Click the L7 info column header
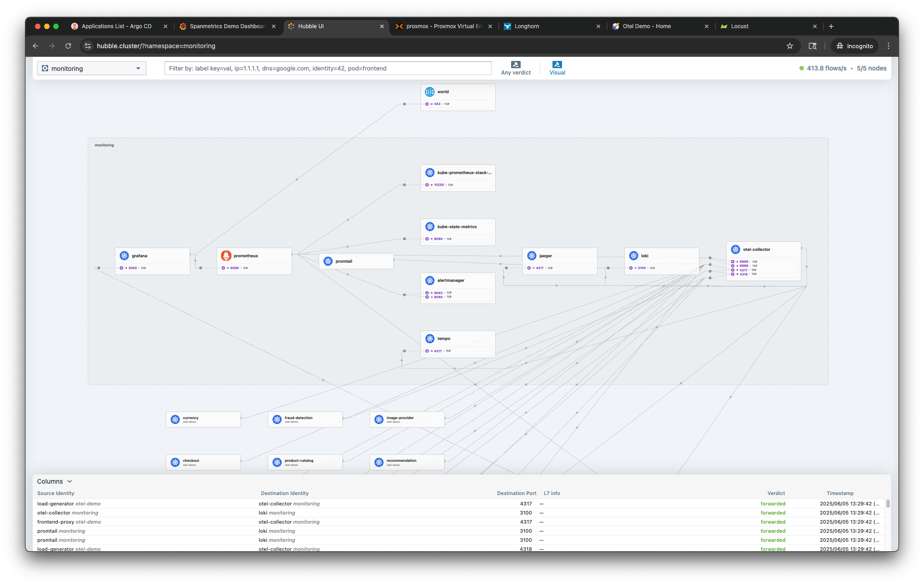Viewport: 924px width, 585px height. tap(552, 493)
